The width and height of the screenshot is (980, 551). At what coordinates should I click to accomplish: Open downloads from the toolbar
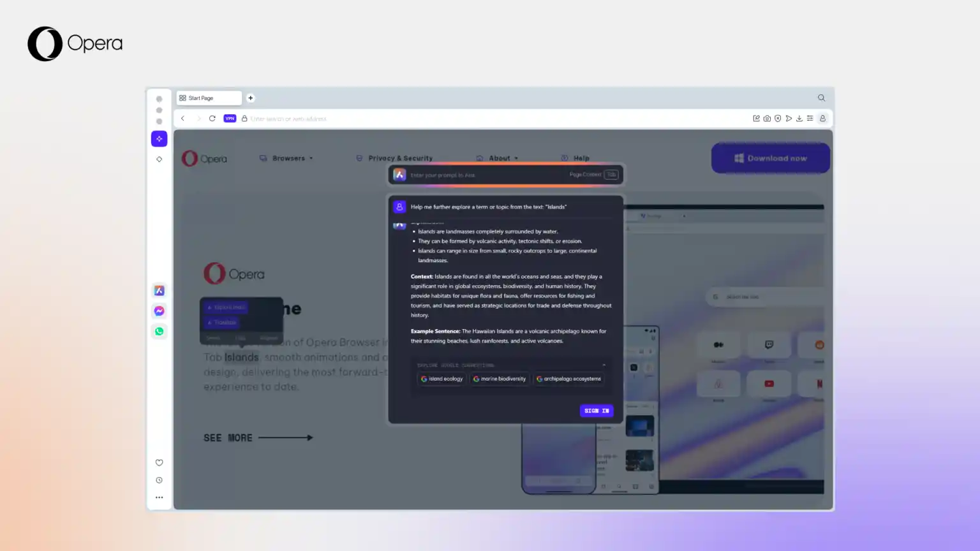[x=799, y=119]
